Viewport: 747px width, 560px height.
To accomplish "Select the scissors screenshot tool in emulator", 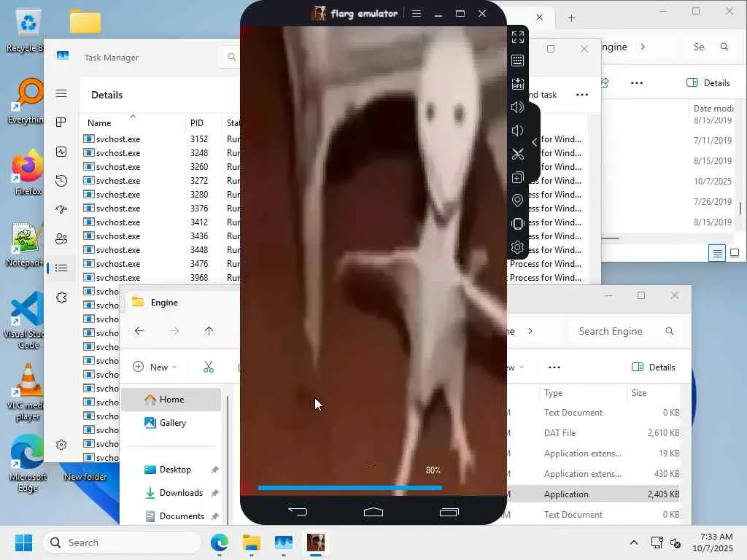I will tap(517, 155).
